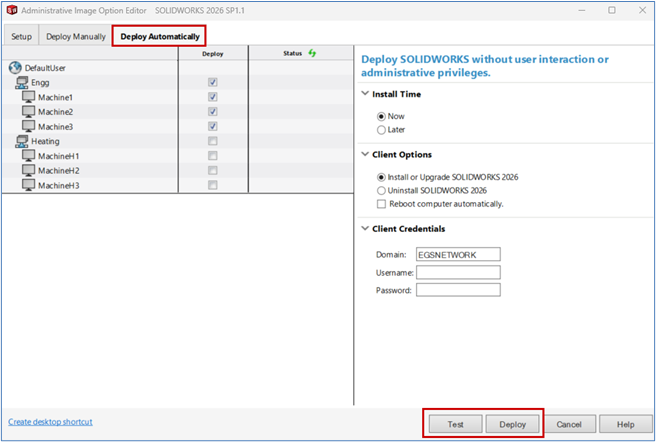Click the Username input field

pos(458,272)
